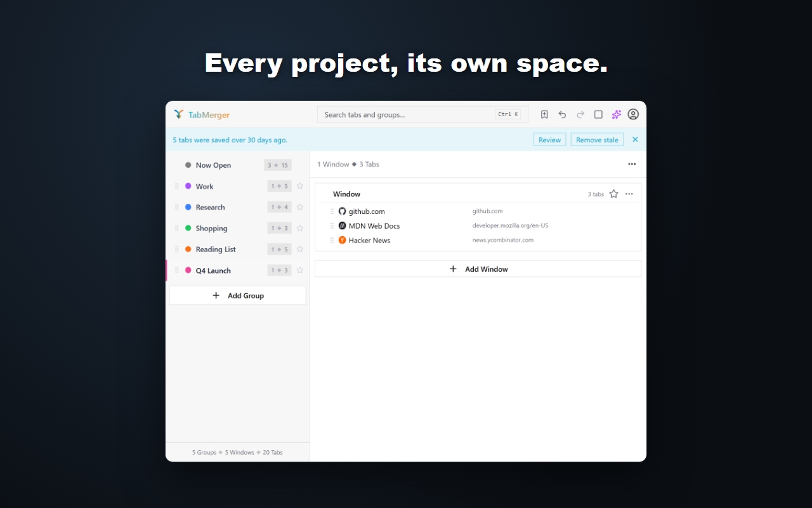Image resolution: width=812 pixels, height=508 pixels.
Task: Open the user account icon
Action: [633, 114]
